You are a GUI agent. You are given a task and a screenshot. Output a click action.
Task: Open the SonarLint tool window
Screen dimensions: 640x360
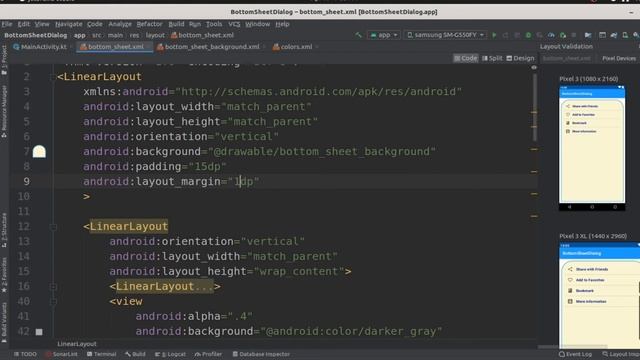point(62,354)
